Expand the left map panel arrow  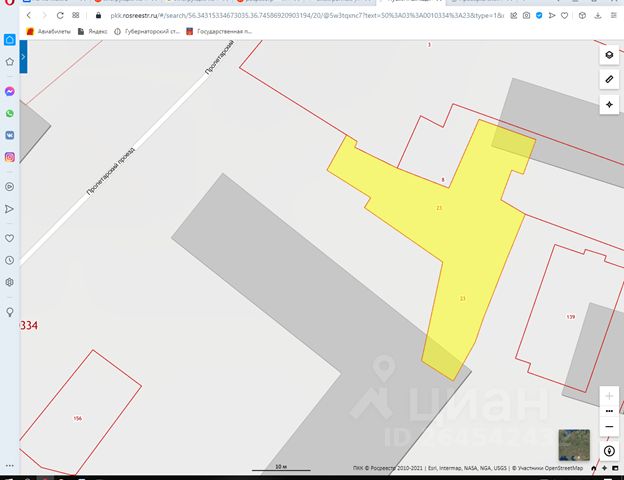pos(24,58)
